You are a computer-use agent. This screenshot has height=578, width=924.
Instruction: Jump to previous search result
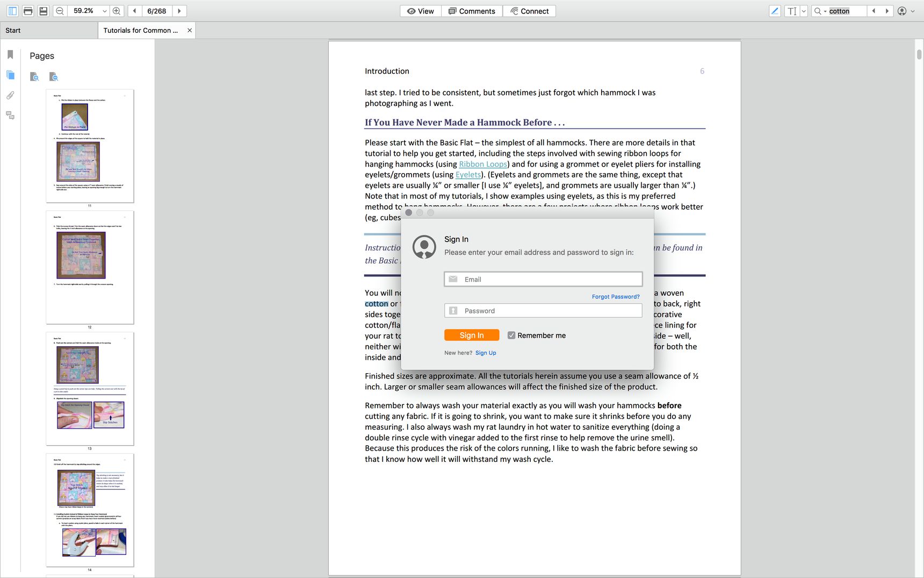click(x=874, y=11)
